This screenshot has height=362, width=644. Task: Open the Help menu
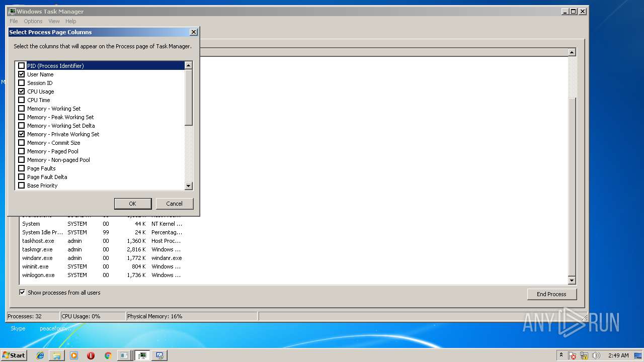pyautogui.click(x=71, y=21)
